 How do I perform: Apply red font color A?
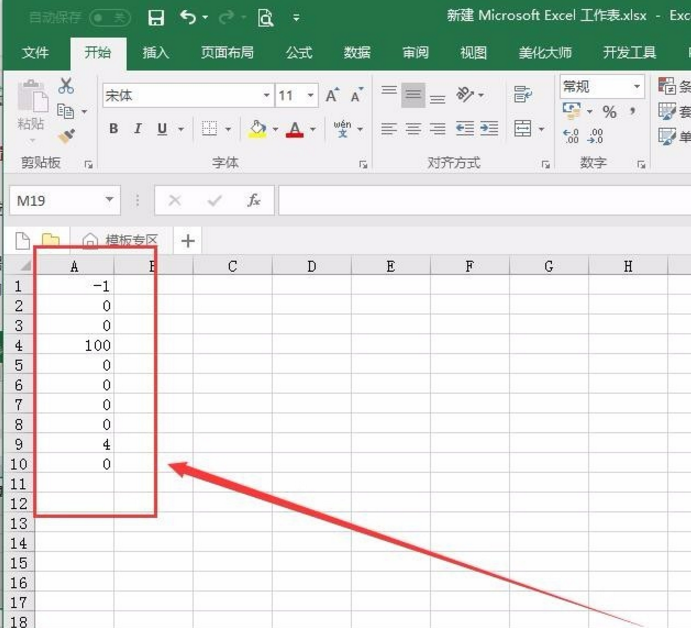[295, 129]
